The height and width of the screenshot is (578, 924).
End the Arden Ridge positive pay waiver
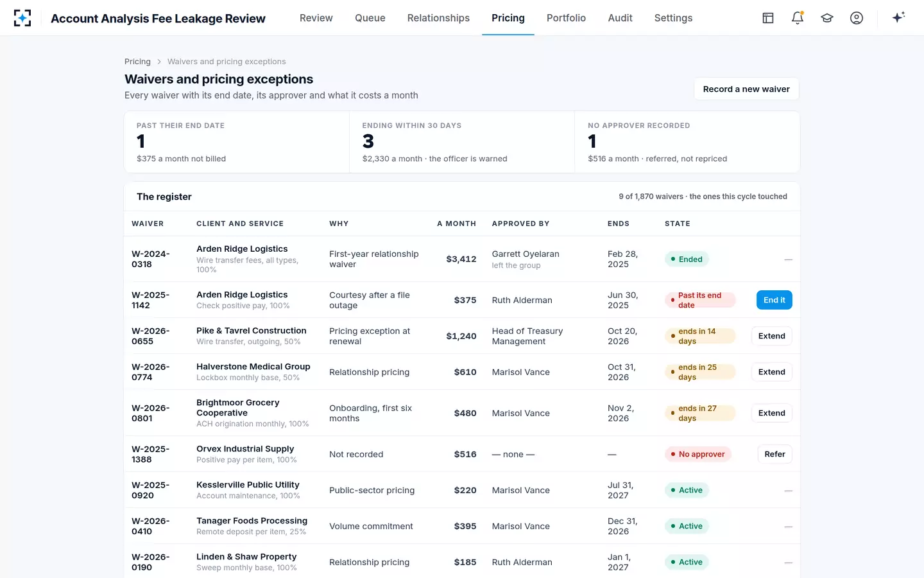point(774,300)
